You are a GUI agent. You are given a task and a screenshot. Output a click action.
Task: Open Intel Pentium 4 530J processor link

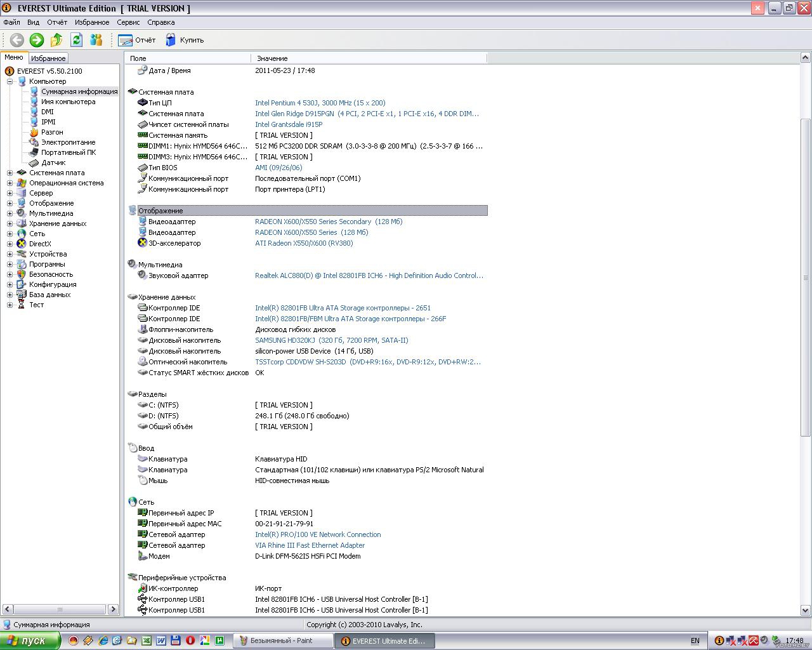(320, 103)
